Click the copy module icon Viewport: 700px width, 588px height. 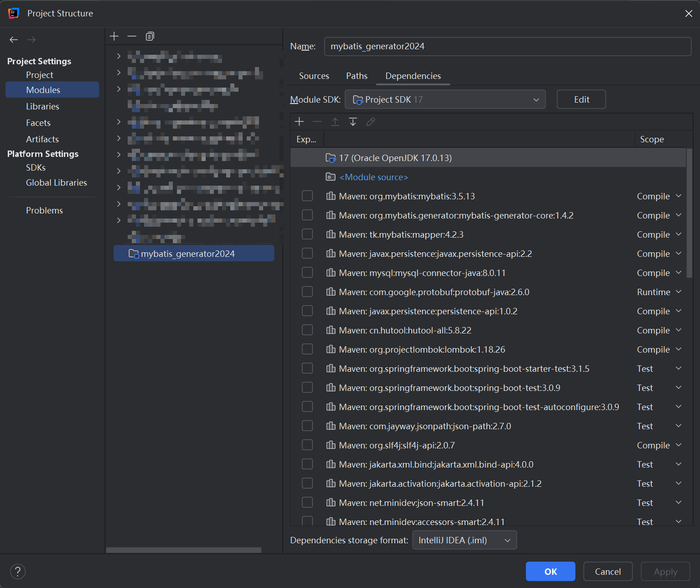coord(150,36)
